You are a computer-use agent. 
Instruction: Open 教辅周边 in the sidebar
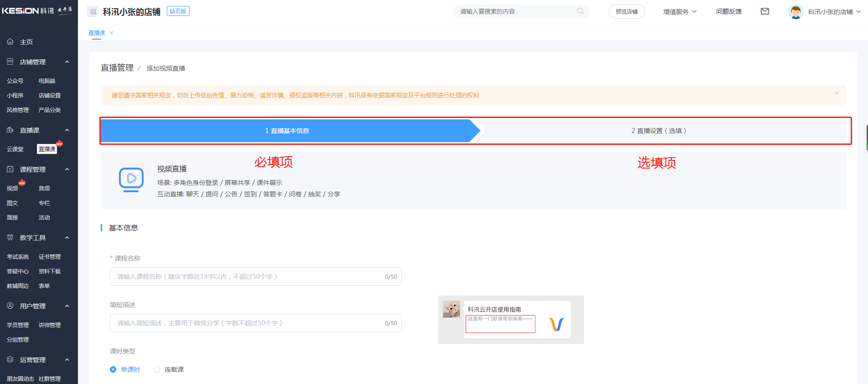click(18, 286)
